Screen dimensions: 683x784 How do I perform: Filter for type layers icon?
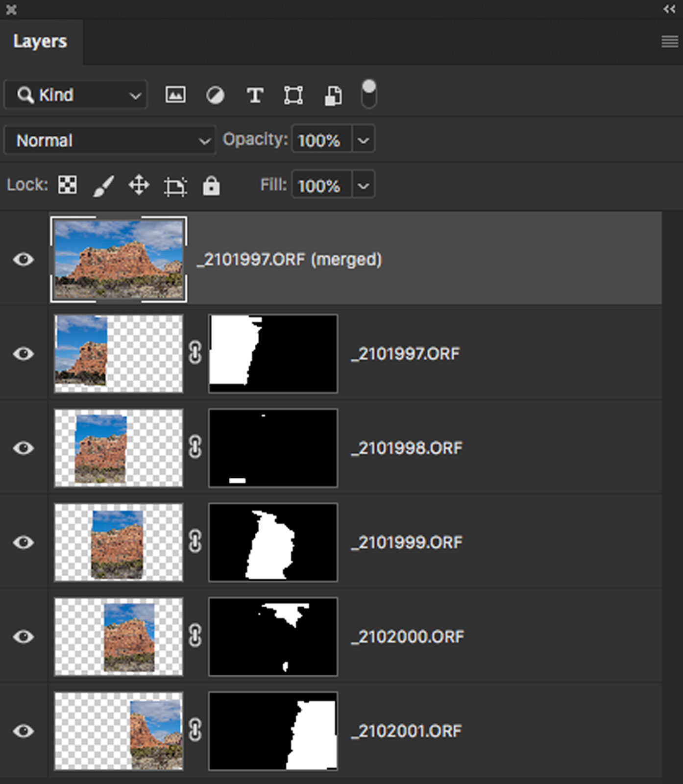click(x=255, y=95)
